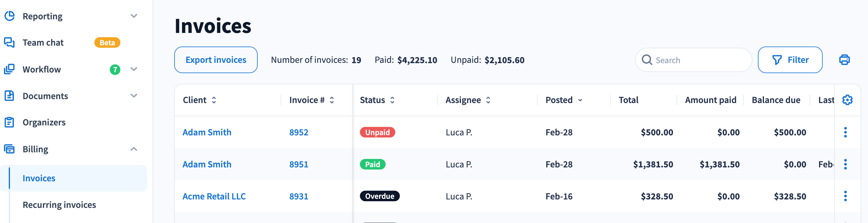Click the Organizers sidebar icon
Screen dimensions: 868x223
[x=9, y=122]
